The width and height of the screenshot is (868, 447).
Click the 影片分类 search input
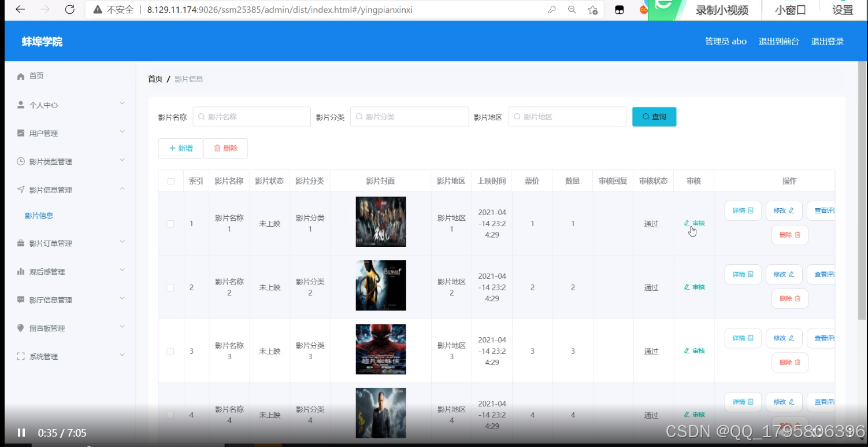[x=410, y=117]
